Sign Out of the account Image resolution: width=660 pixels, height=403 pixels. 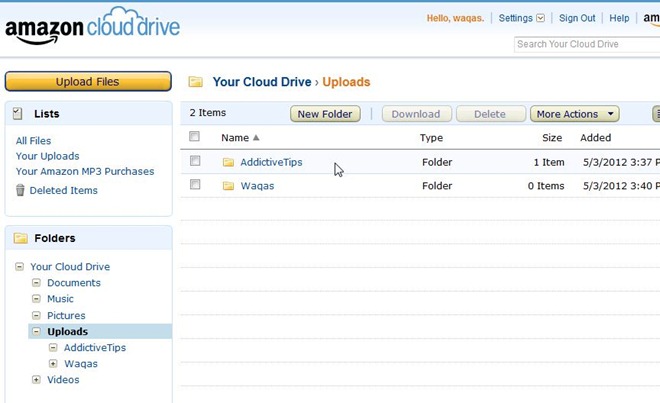[x=577, y=18]
